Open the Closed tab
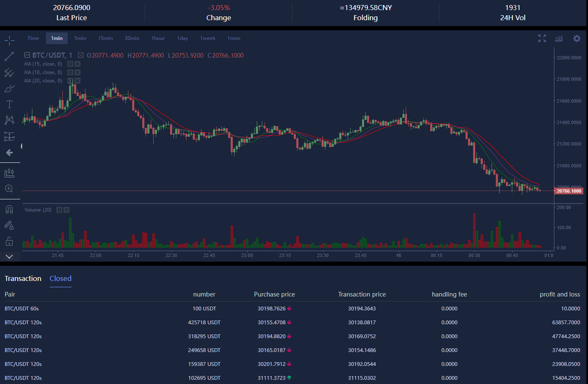588x384 pixels. pyautogui.click(x=60, y=278)
